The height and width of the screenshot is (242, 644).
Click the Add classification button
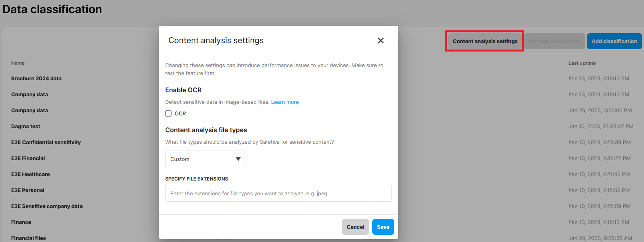(614, 41)
